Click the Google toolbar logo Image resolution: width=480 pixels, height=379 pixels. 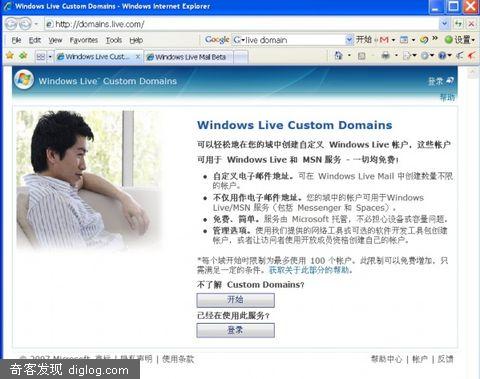tap(217, 40)
